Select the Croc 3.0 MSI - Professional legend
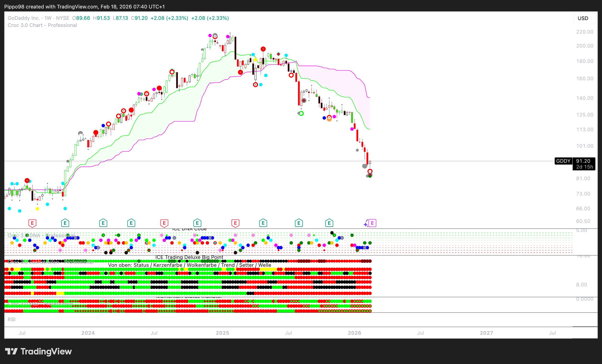This screenshot has width=602, height=364. 40,304
